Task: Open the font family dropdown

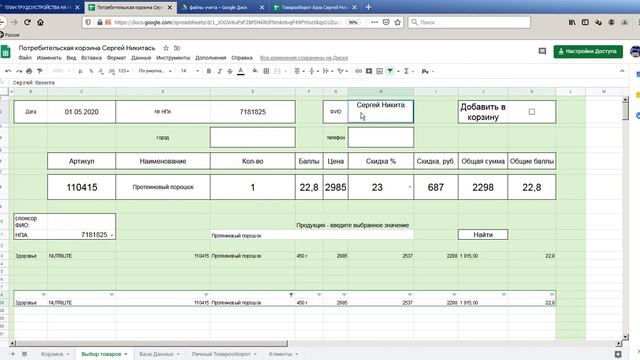Action: tap(155, 71)
